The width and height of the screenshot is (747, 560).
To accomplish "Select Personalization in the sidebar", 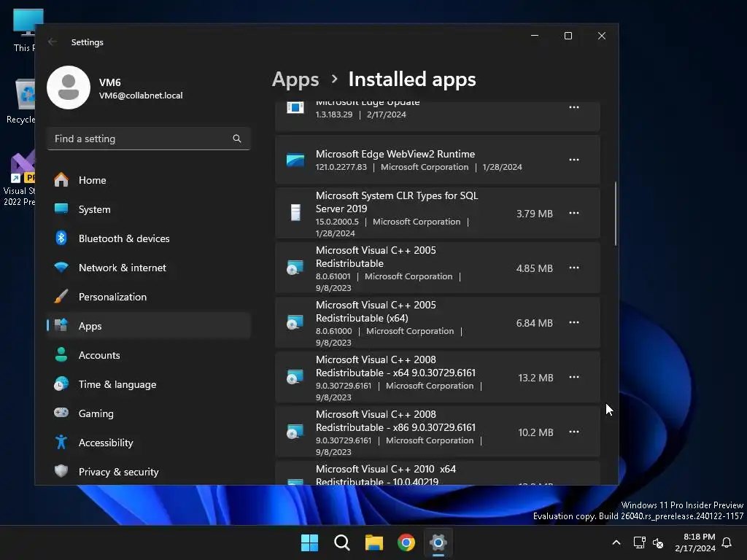I will click(x=149, y=297).
